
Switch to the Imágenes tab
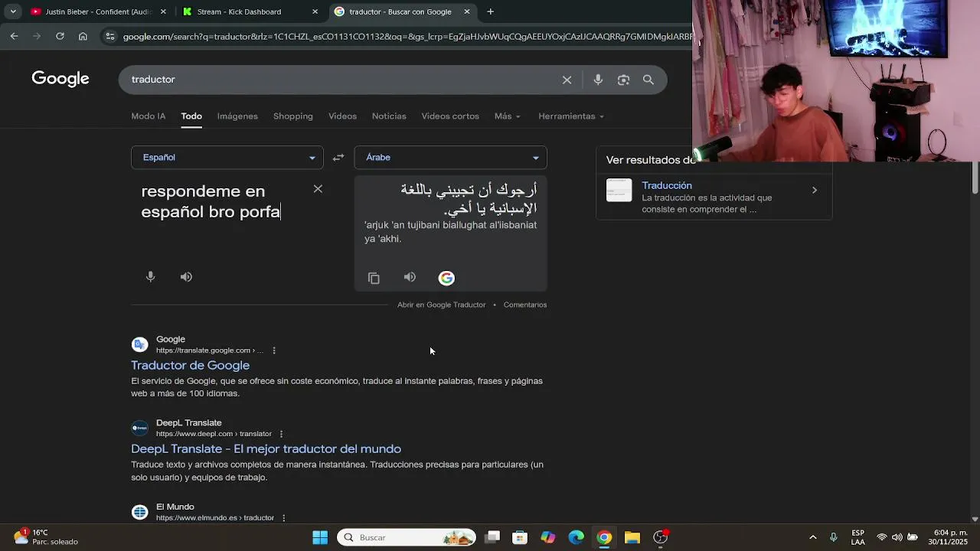click(x=237, y=116)
